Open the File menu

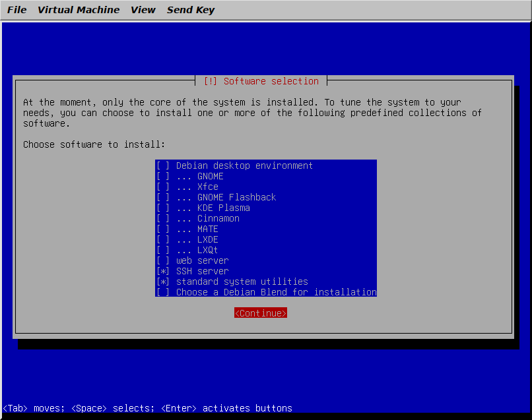coord(17,9)
